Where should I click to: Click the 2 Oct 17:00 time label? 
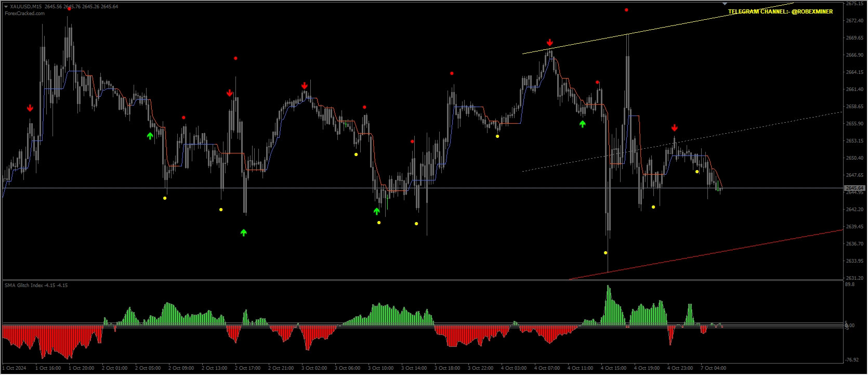tap(247, 368)
